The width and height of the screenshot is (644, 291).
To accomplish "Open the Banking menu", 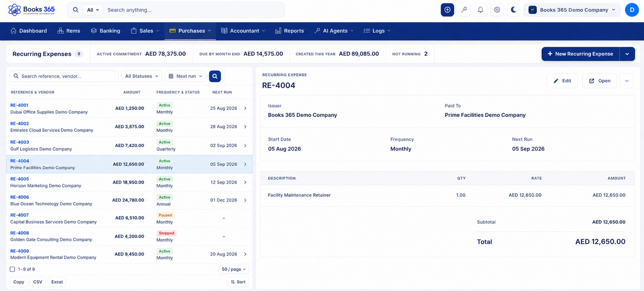I will [105, 31].
